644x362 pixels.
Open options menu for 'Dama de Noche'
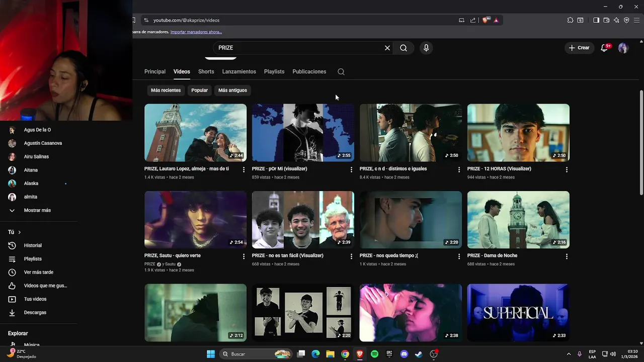point(567,256)
